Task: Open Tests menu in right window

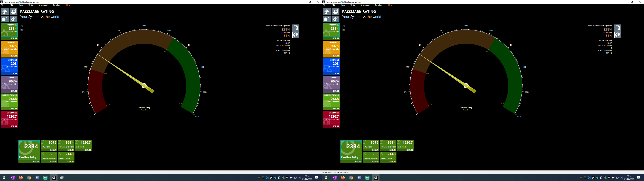Action: (353, 5)
